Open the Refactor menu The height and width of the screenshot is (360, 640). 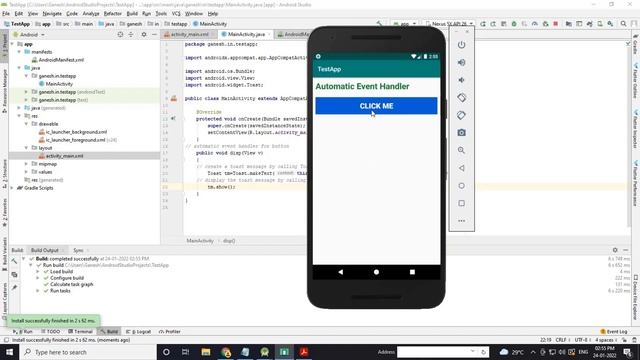coord(113,13)
